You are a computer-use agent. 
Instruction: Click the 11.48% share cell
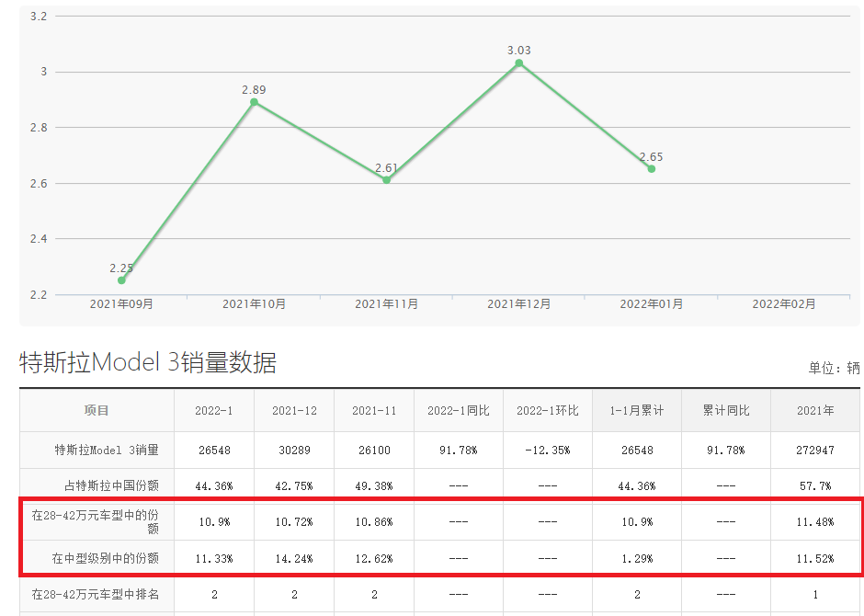(815, 522)
